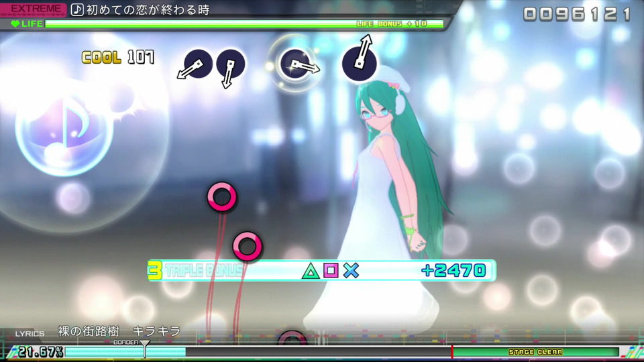
Task: Click the green life gauge bar
Action: click(244, 24)
